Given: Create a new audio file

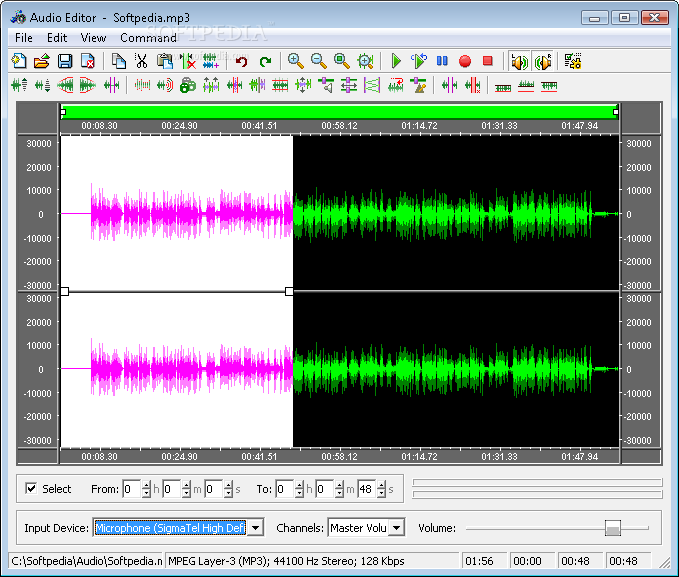Looking at the screenshot, I should point(19,61).
